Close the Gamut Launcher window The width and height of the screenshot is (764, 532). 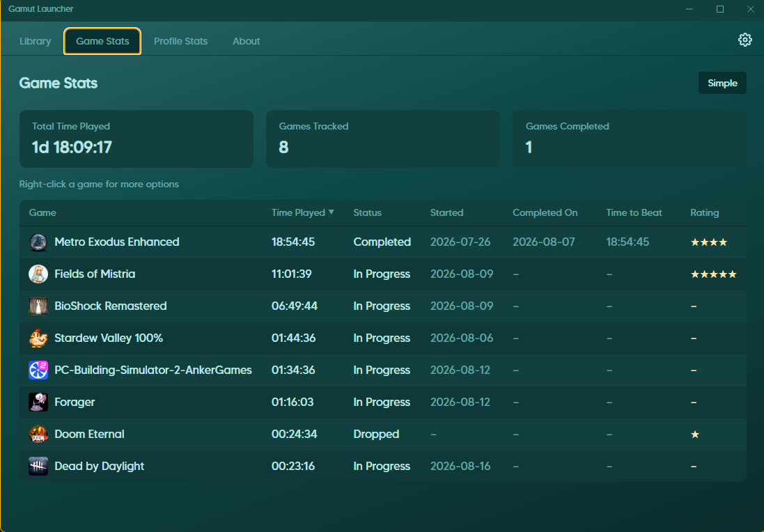pos(750,9)
